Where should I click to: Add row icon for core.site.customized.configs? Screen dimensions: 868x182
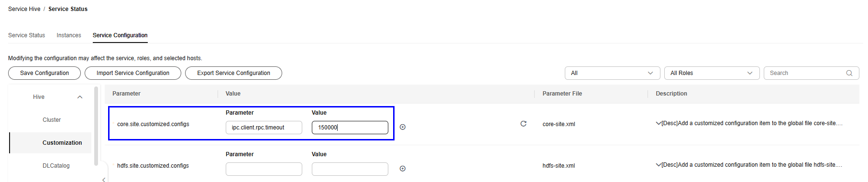(403, 127)
